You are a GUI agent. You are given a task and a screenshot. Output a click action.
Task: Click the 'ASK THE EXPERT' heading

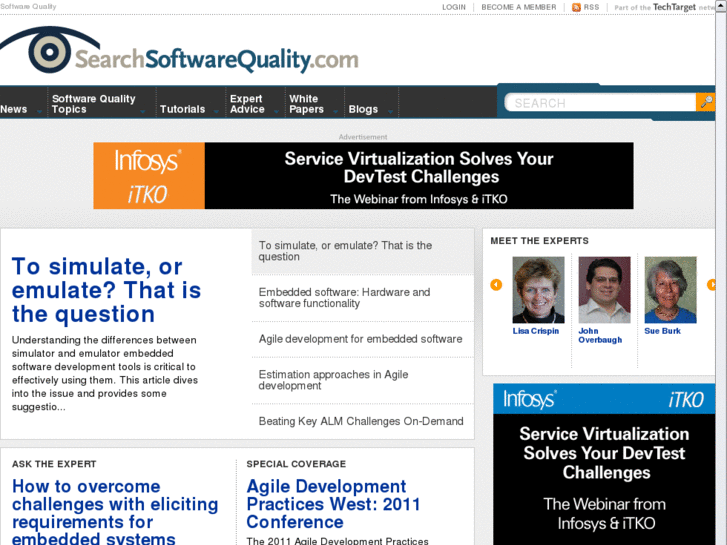point(54,464)
